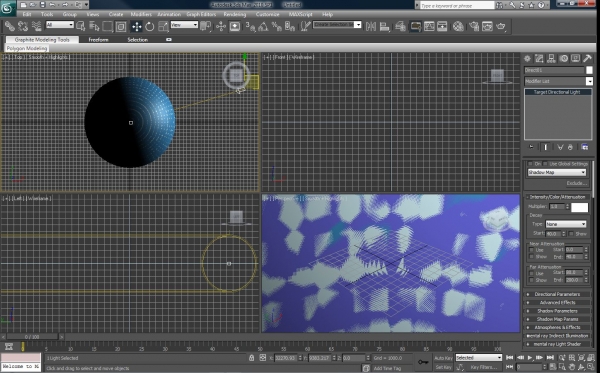Switch to the Create command panel tab
The width and height of the screenshot is (600, 373).
[527, 59]
